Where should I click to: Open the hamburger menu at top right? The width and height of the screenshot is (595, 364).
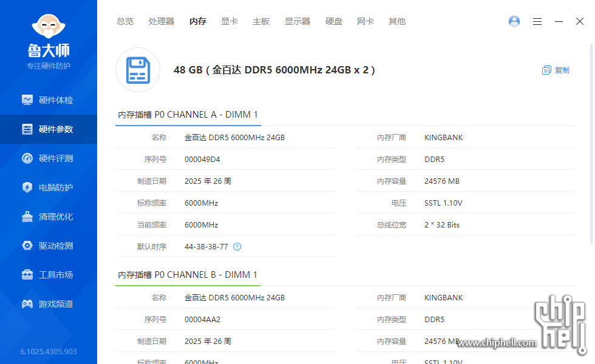(537, 21)
